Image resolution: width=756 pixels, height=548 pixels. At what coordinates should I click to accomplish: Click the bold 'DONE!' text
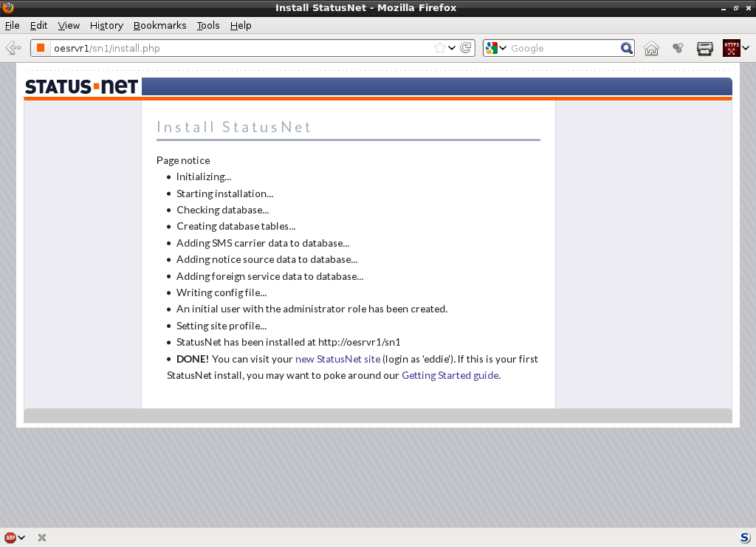pyautogui.click(x=193, y=359)
